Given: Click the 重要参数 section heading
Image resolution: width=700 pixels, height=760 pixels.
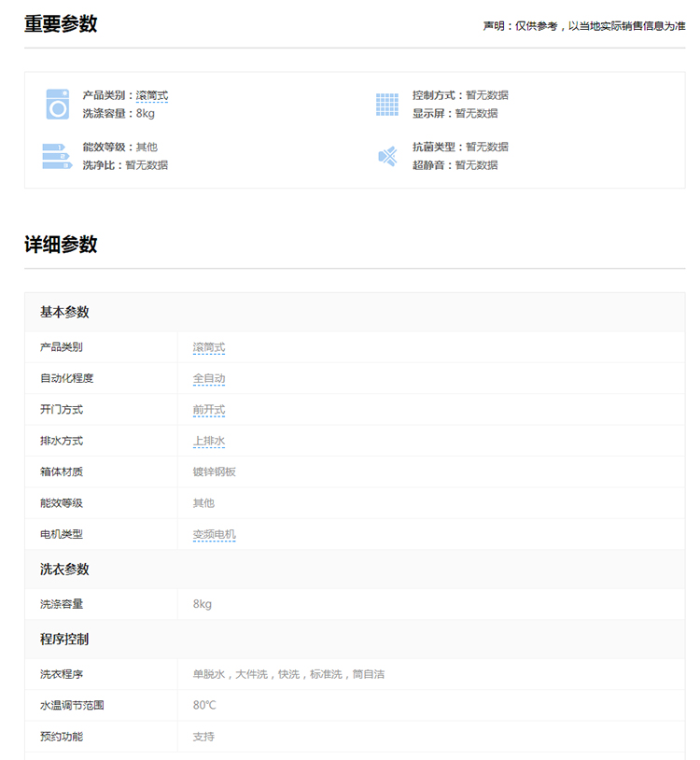Looking at the screenshot, I should (61, 24).
